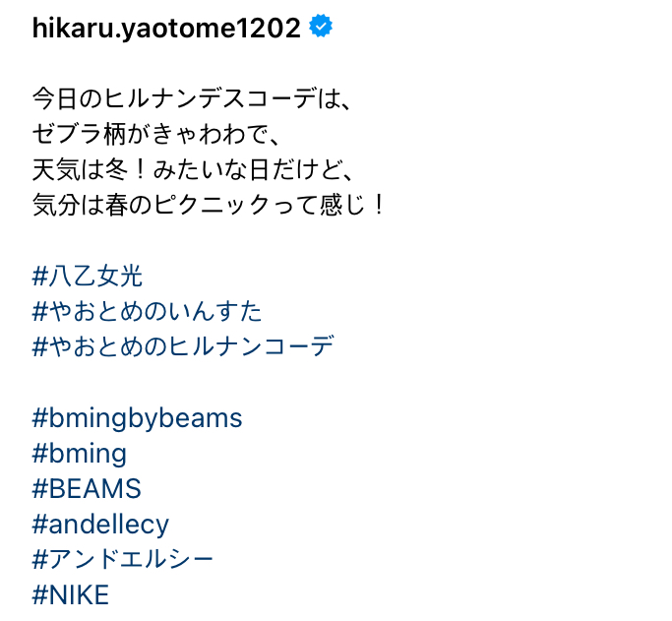
Task: Tap the #やおとめのいんすた hashtag
Action: [148, 312]
